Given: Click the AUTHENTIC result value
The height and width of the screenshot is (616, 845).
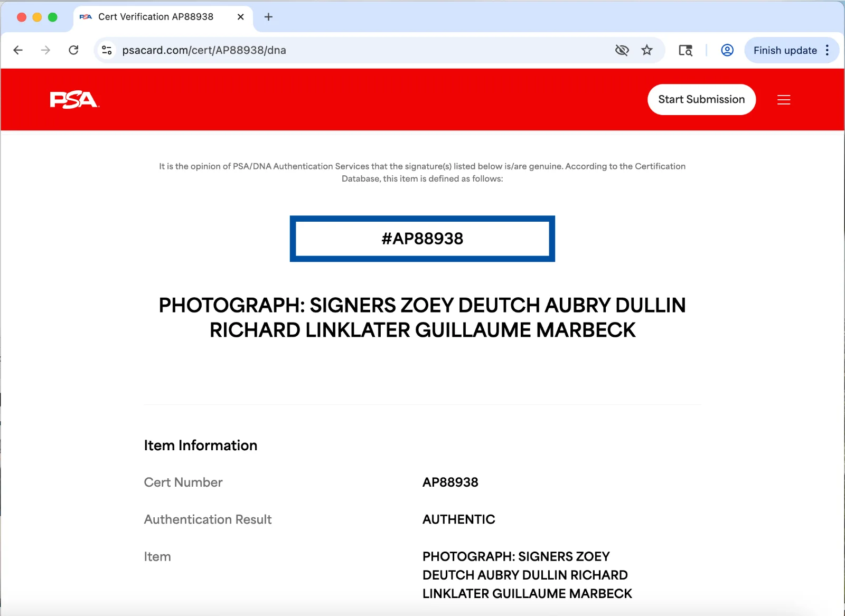Looking at the screenshot, I should 459,519.
